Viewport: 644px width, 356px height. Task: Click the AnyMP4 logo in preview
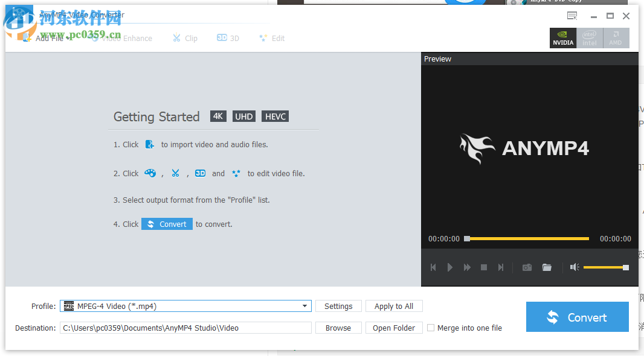pos(524,148)
